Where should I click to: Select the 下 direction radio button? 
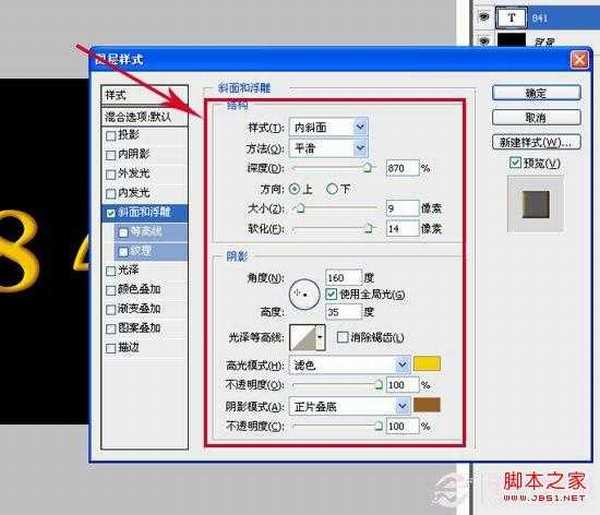(333, 188)
